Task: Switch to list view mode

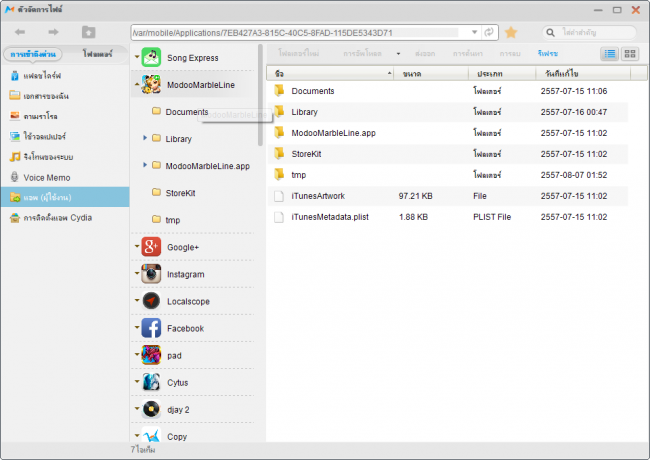Action: pyautogui.click(x=609, y=53)
